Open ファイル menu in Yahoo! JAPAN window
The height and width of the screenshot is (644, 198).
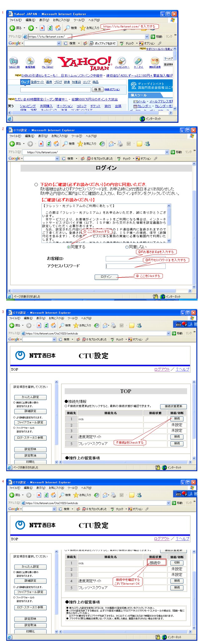click(x=15, y=20)
